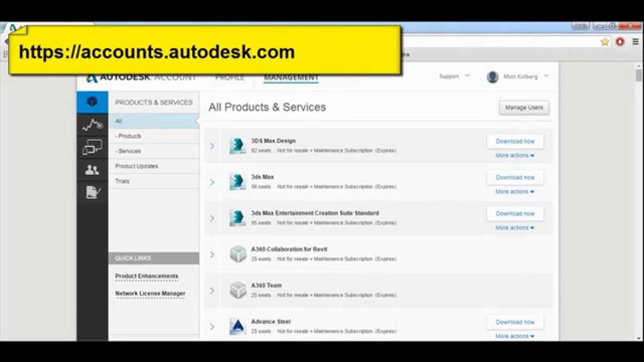This screenshot has width=644, height=362.
Task: Open More actions for 3DS Max Design
Action: click(515, 155)
